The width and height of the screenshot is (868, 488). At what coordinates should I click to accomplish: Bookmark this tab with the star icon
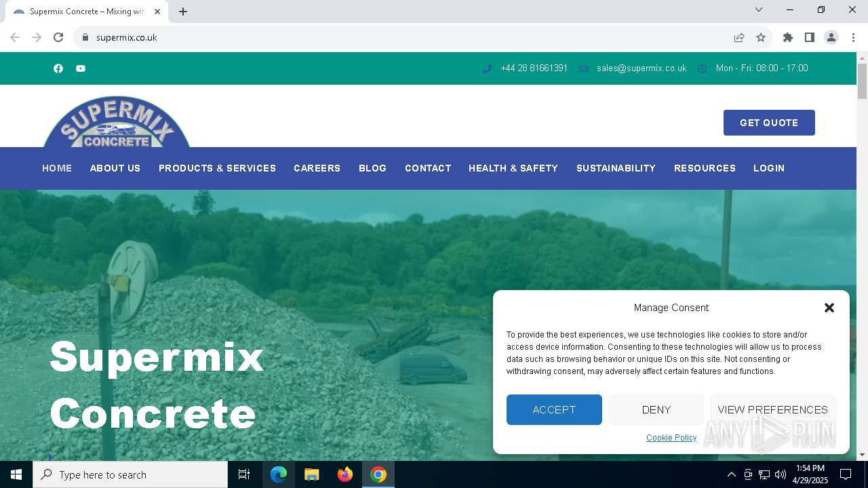(761, 37)
